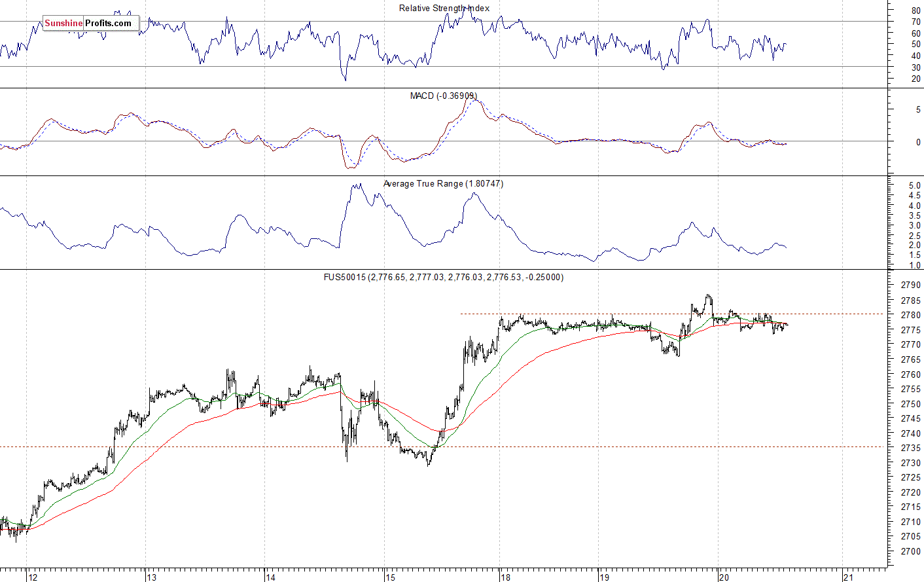Click date label 14 on time axis

270,577
